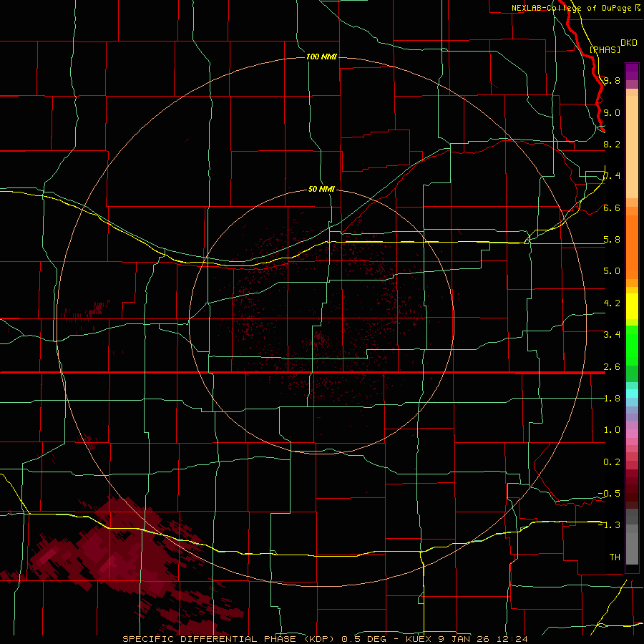
Task: Click the 9.8 scale value
Action: (x=612, y=80)
